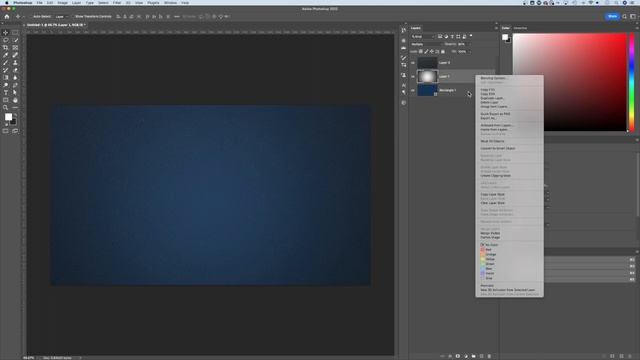Open the layer blend mode dropdown
The image size is (640, 360).
pos(426,44)
